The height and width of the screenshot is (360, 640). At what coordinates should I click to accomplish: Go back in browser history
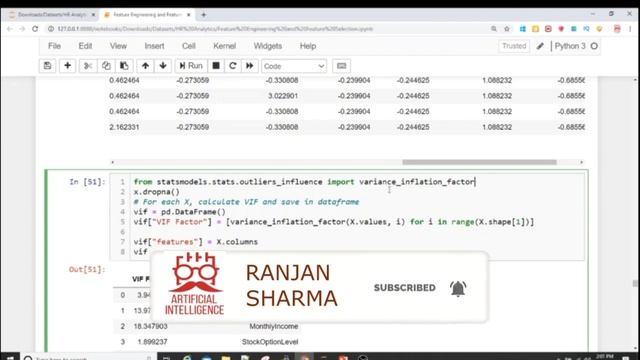pos(9,29)
